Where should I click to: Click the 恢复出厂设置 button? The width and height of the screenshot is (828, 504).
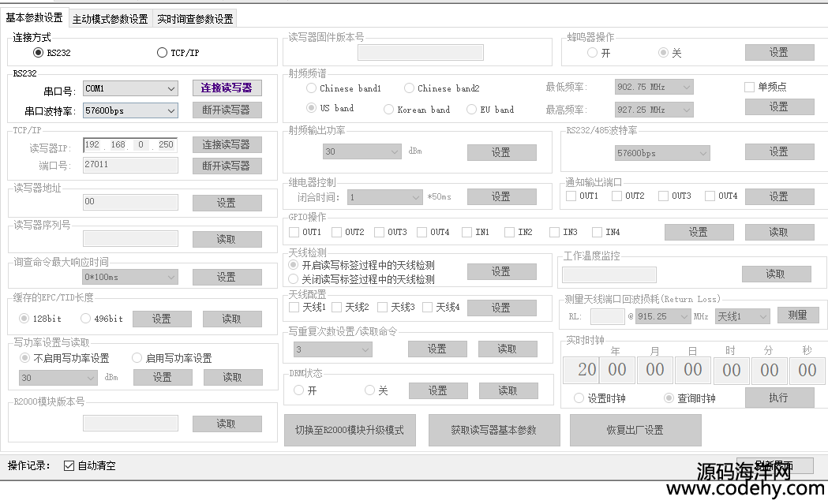tap(635, 430)
